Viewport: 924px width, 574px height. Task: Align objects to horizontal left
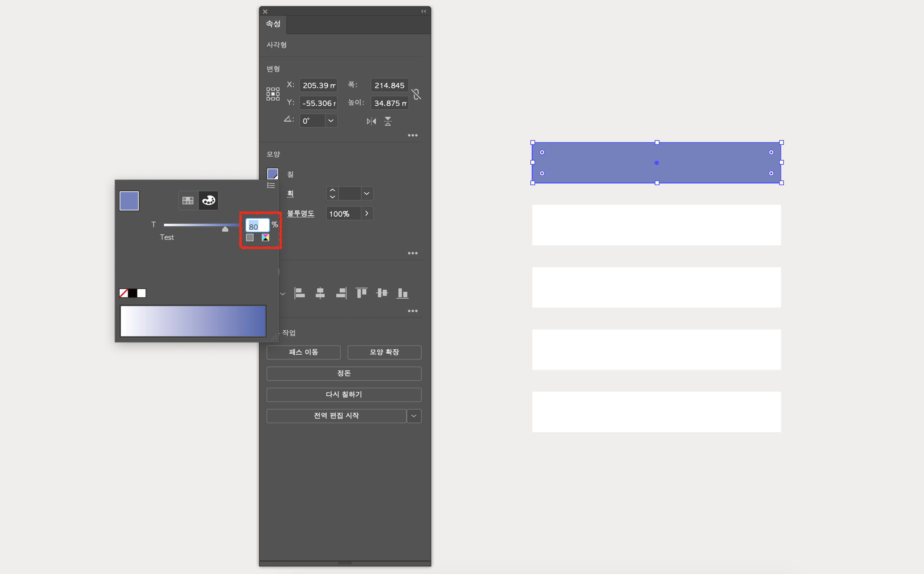(300, 293)
